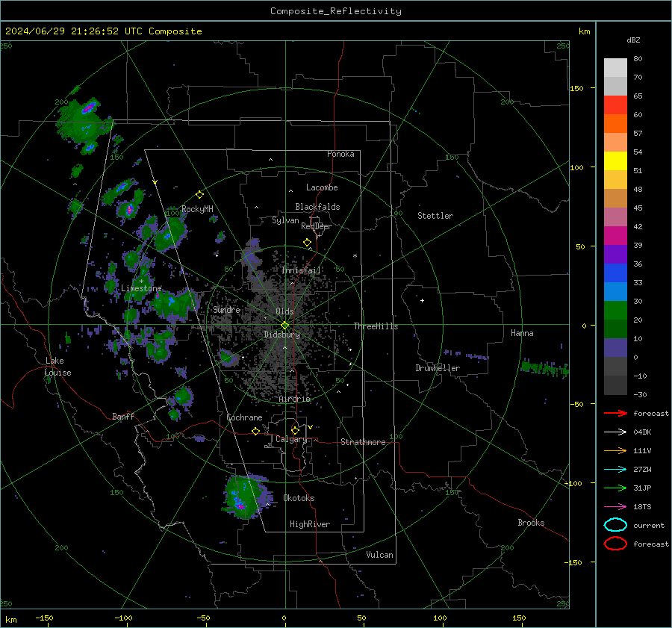Viewport: 672px width, 628px height.
Task: Select the orange 60 dBZ swatch
Action: pyautogui.click(x=615, y=124)
